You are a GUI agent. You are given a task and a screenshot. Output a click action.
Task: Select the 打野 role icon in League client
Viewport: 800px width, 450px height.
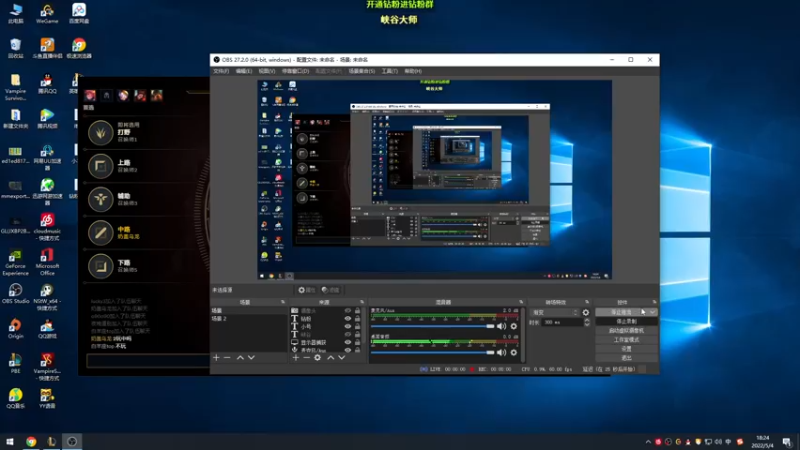pyautogui.click(x=101, y=133)
